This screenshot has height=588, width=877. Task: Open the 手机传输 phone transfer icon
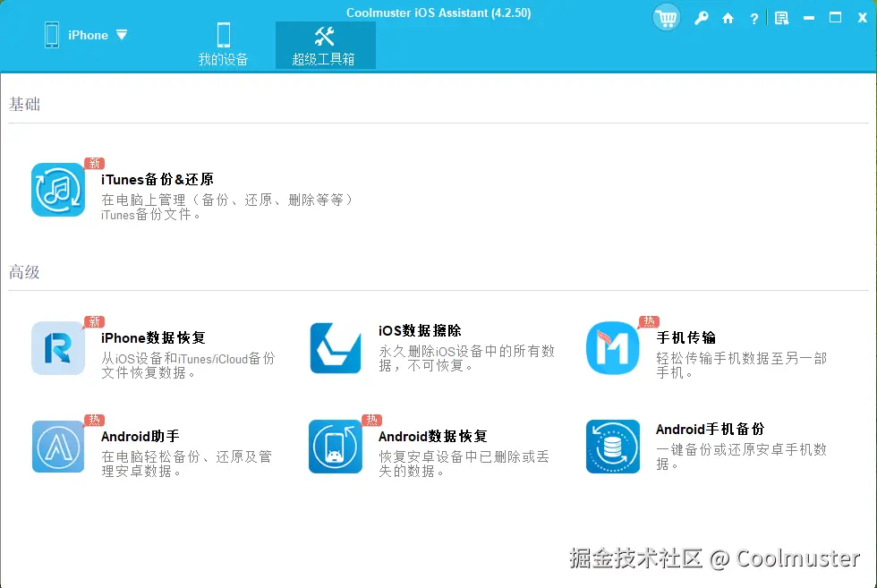coord(612,349)
